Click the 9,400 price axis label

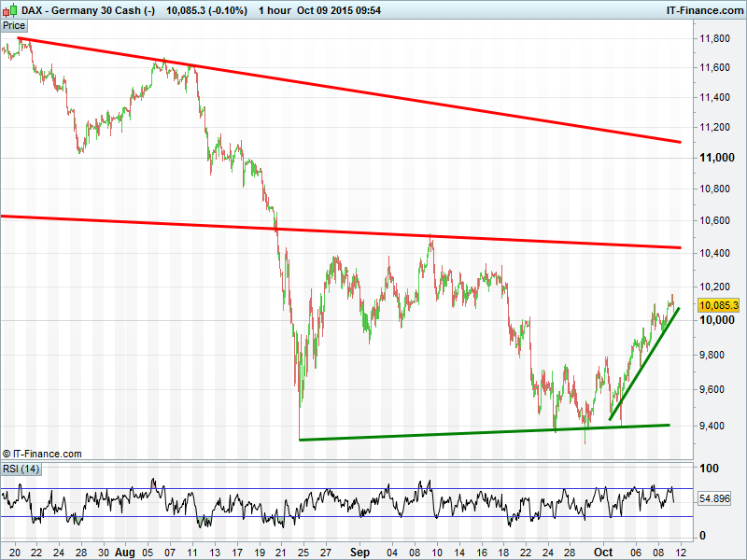tap(712, 426)
